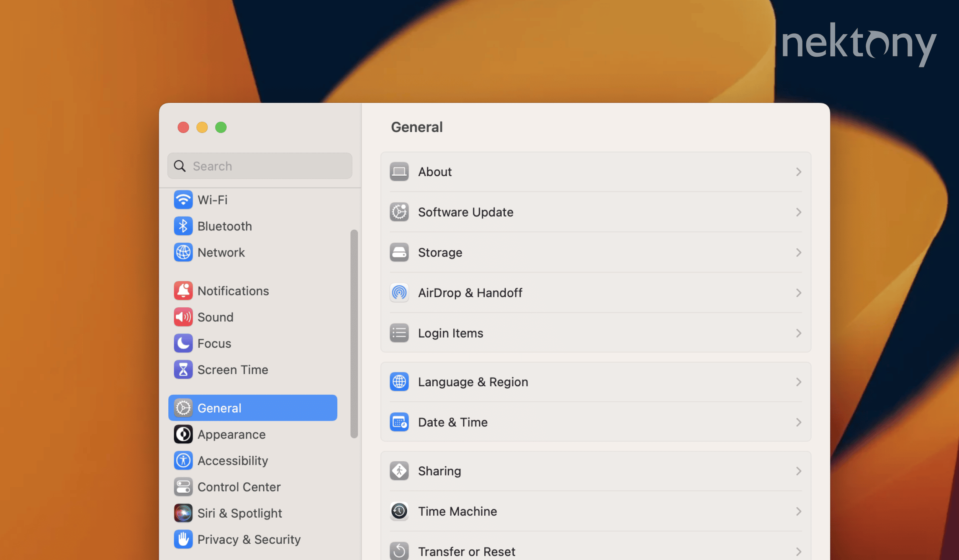Open the Accessibility settings panel

233,460
